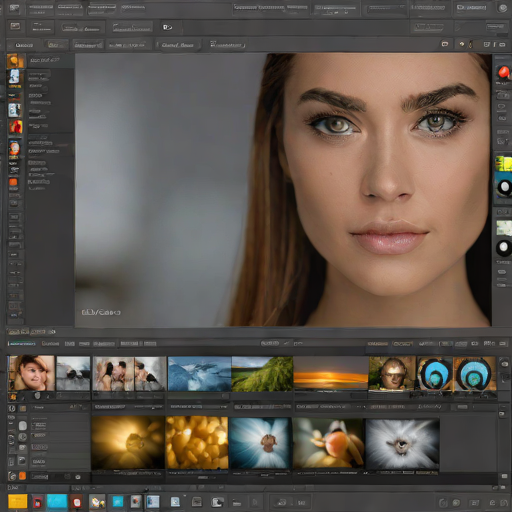Open the dark amber glowing thumbnail in lower row
This screenshot has width=512, height=512.
point(128,443)
